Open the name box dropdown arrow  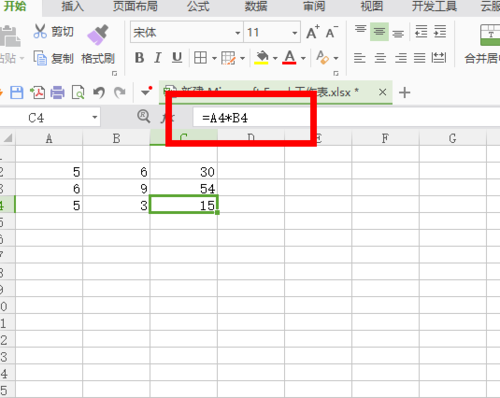[x=95, y=117]
